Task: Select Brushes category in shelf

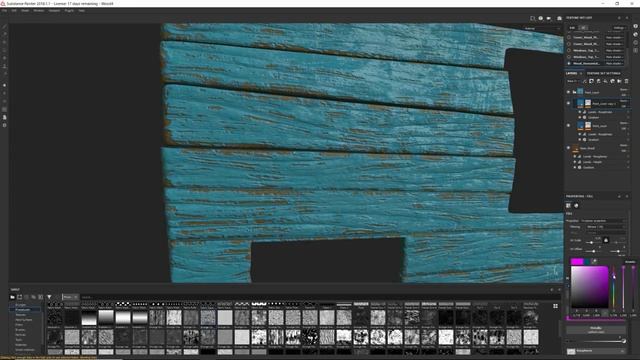Action: (x=20, y=329)
